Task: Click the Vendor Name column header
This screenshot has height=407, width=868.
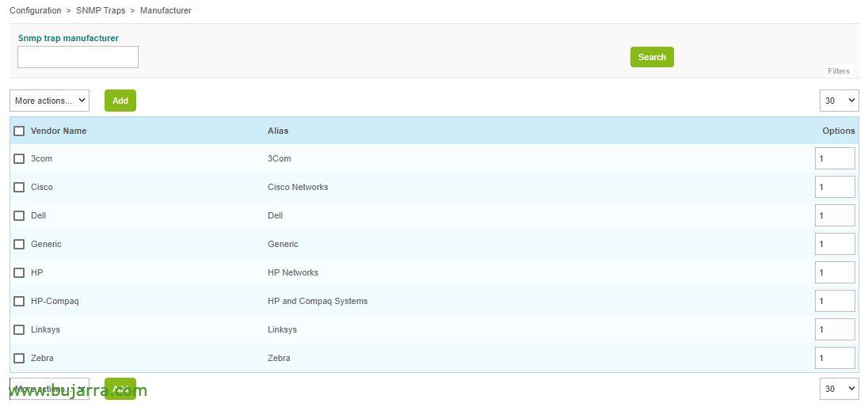Action: pos(59,131)
